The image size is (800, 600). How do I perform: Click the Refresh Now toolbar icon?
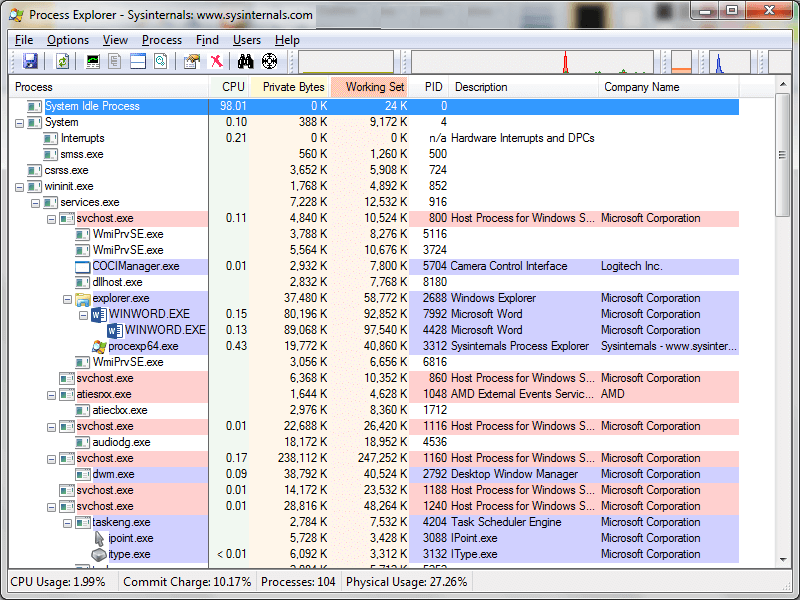tap(62, 61)
